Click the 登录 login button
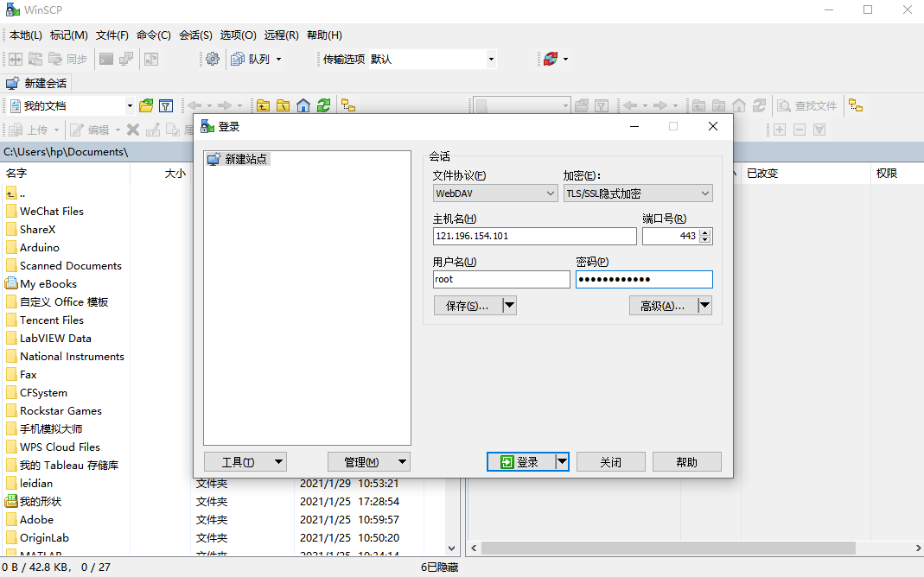 (521, 461)
